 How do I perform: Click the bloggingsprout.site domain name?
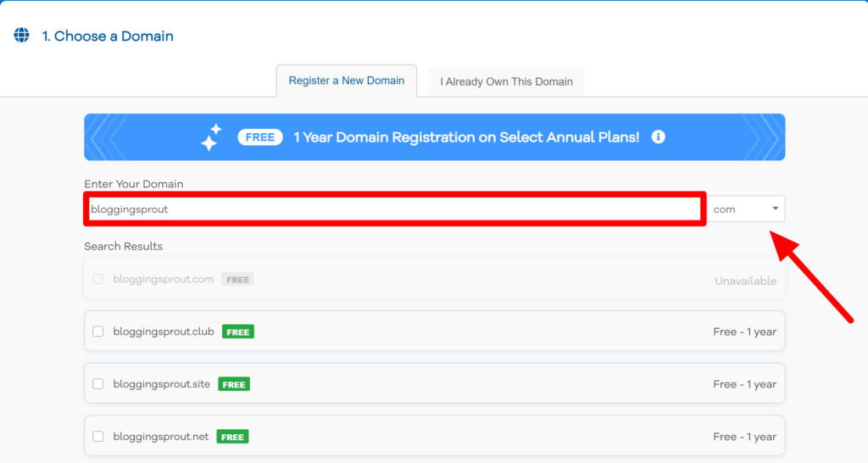pos(162,384)
